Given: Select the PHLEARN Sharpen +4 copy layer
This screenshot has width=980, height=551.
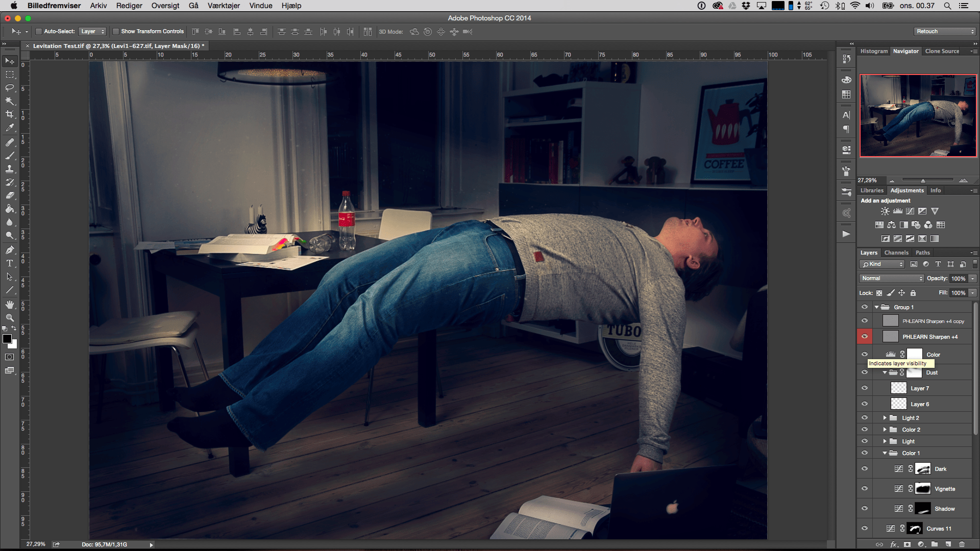Looking at the screenshot, I should click(x=933, y=321).
